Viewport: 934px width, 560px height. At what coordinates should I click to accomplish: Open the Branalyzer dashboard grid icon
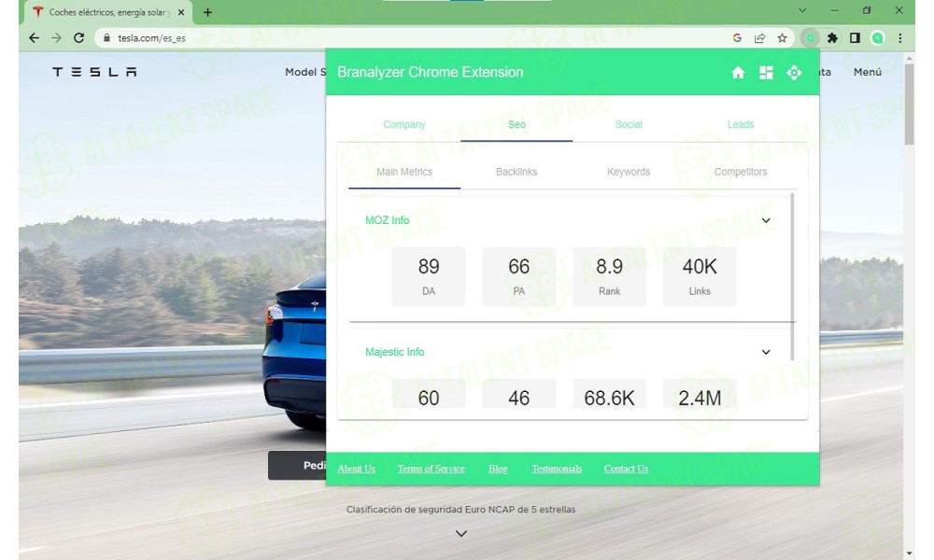coord(766,73)
